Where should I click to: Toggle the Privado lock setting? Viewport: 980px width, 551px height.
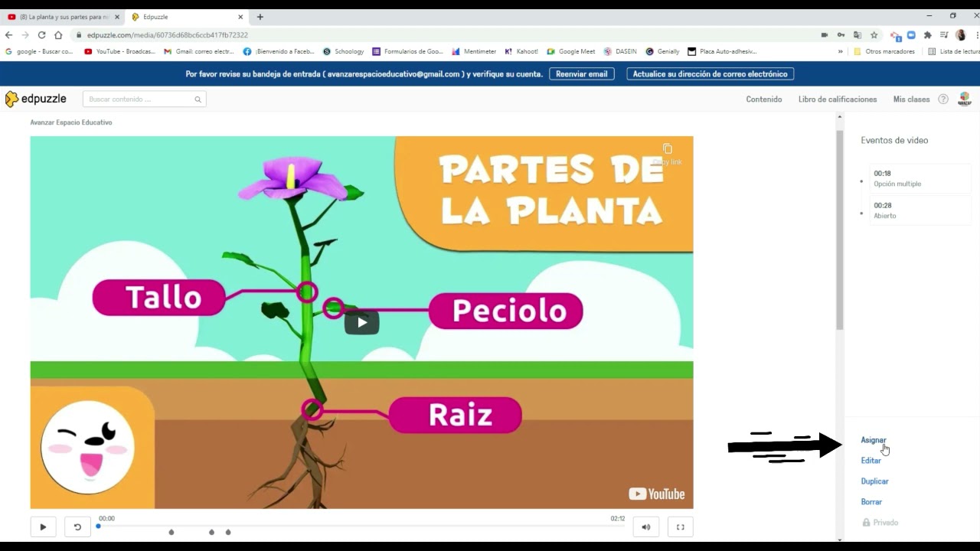880,523
